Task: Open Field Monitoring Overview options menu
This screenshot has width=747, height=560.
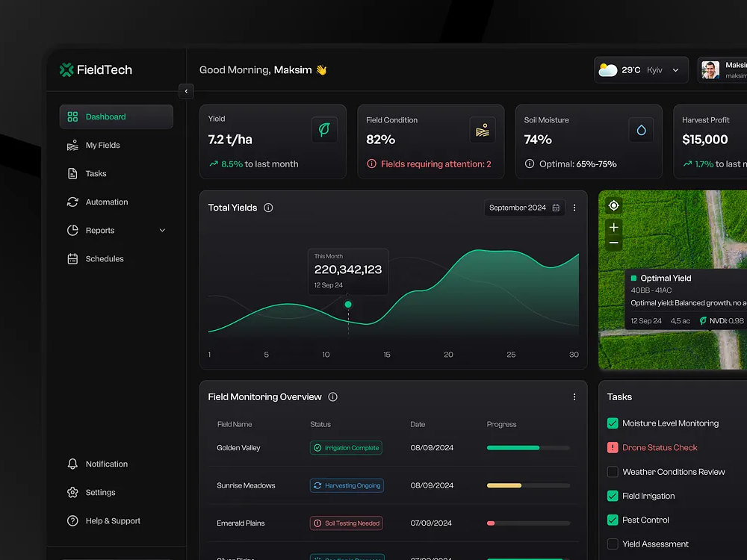Action: [x=574, y=396]
